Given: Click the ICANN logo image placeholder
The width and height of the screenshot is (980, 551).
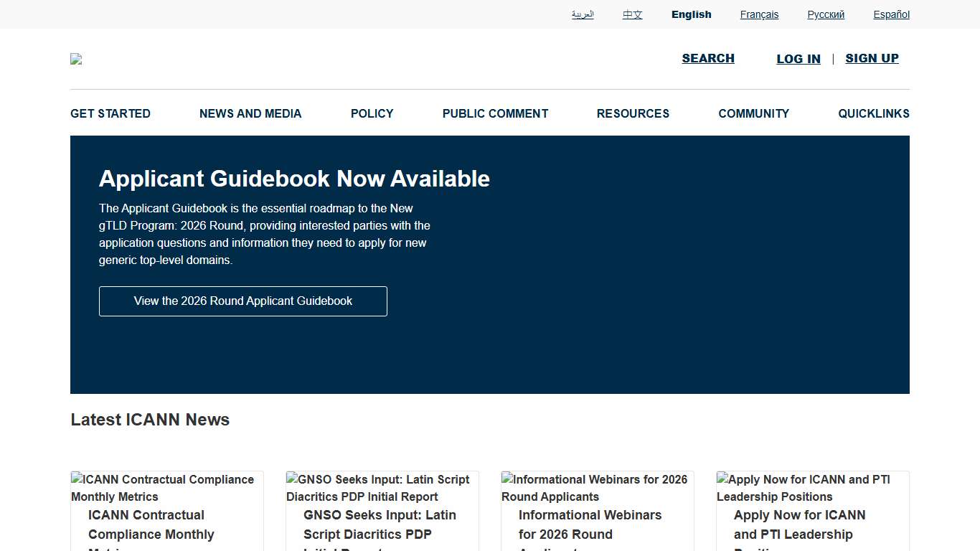Looking at the screenshot, I should [x=76, y=59].
